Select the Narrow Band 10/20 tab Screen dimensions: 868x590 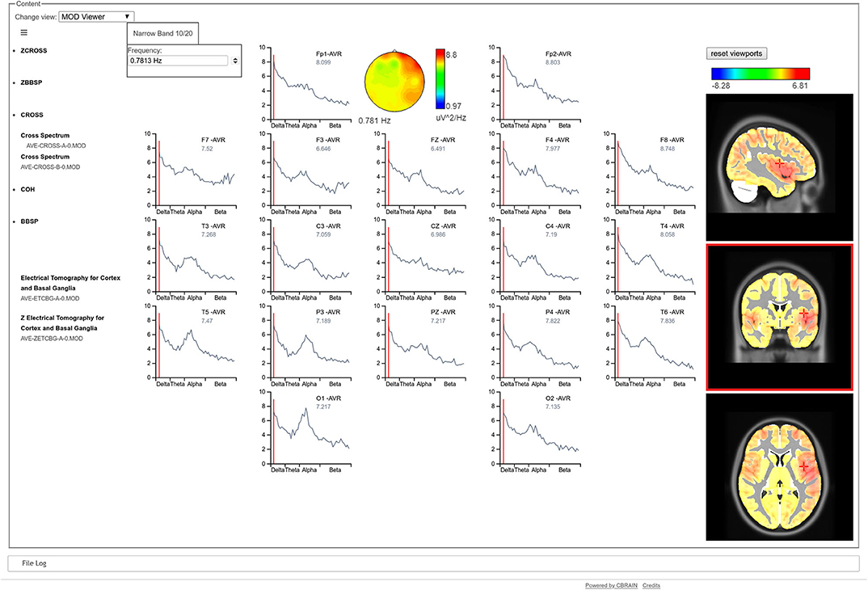click(x=162, y=33)
